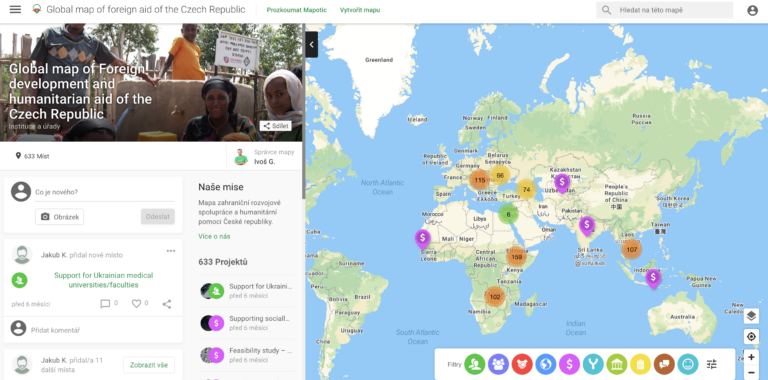Toggle the purple dollar sign filter
The width and height of the screenshot is (768, 380).
click(x=569, y=364)
